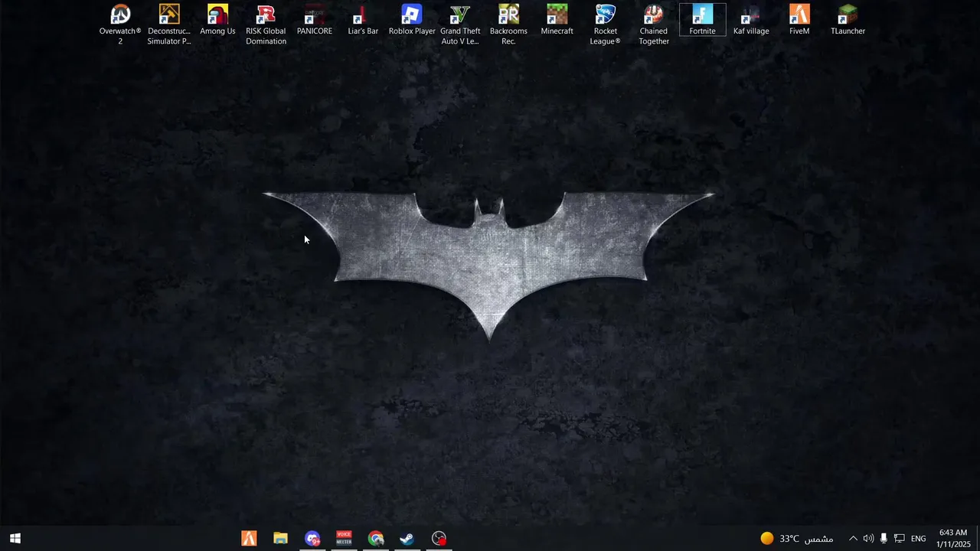This screenshot has width=980, height=551.
Task: Open the 33°C weather widget
Action: [796, 539]
